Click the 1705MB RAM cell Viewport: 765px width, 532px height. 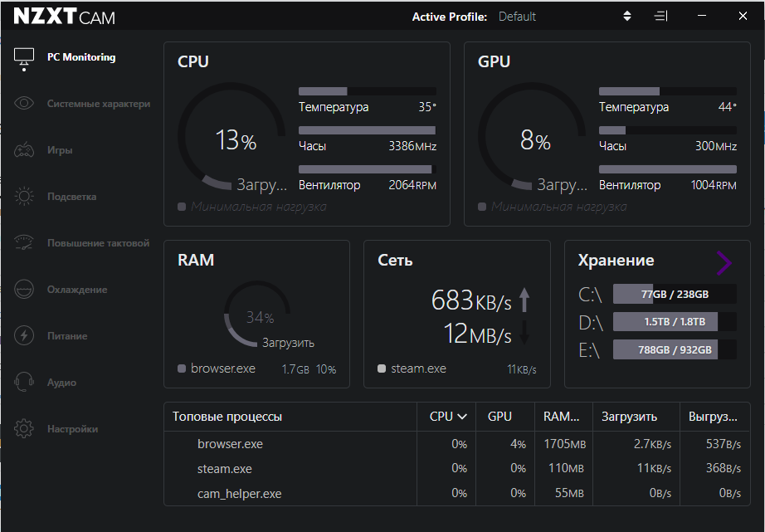[565, 444]
